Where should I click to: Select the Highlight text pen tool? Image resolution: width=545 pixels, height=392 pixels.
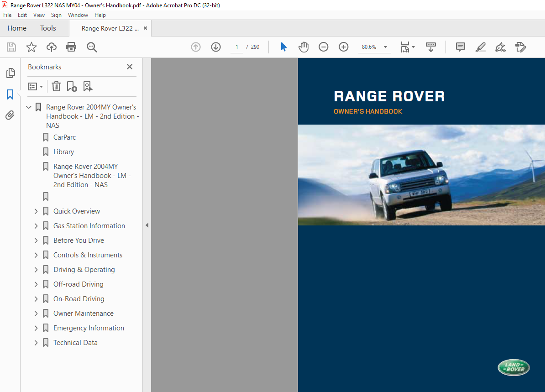[480, 47]
